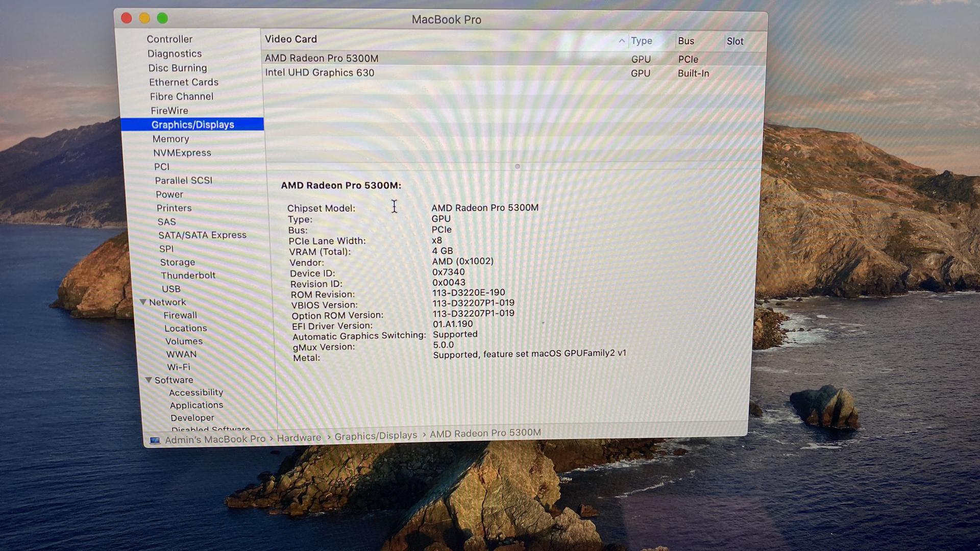
Task: Click the gMux Version value 5.0.0
Action: [x=444, y=345]
